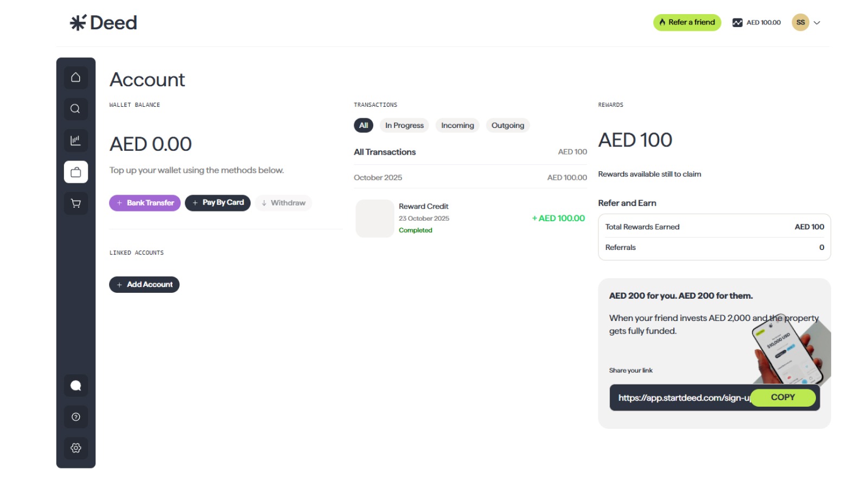Click the AED 0.00 wallet balance

151,144
